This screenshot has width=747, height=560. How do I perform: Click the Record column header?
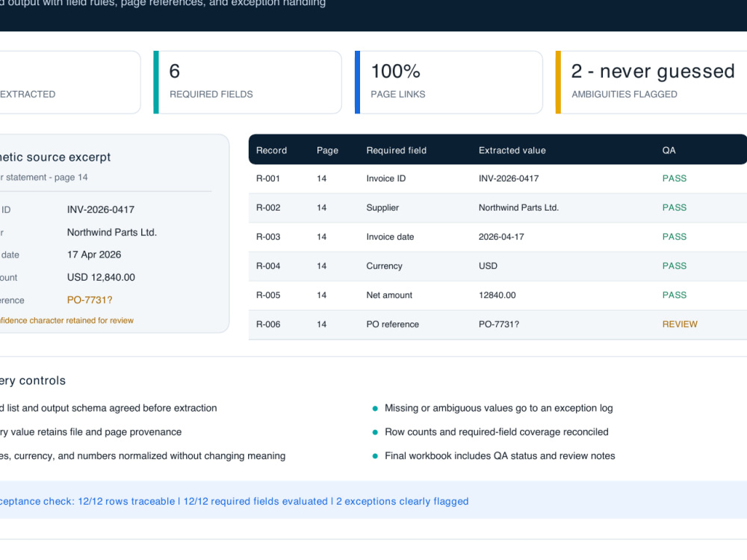pyautogui.click(x=272, y=151)
